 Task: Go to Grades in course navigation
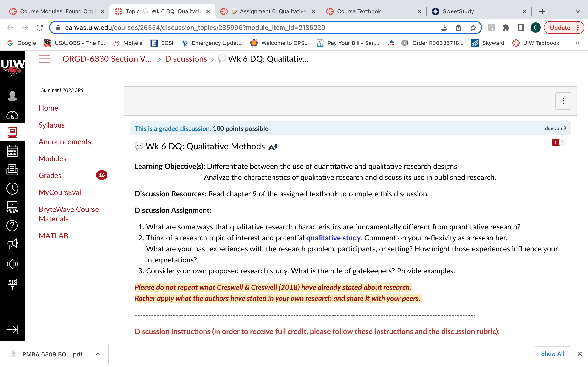click(50, 175)
